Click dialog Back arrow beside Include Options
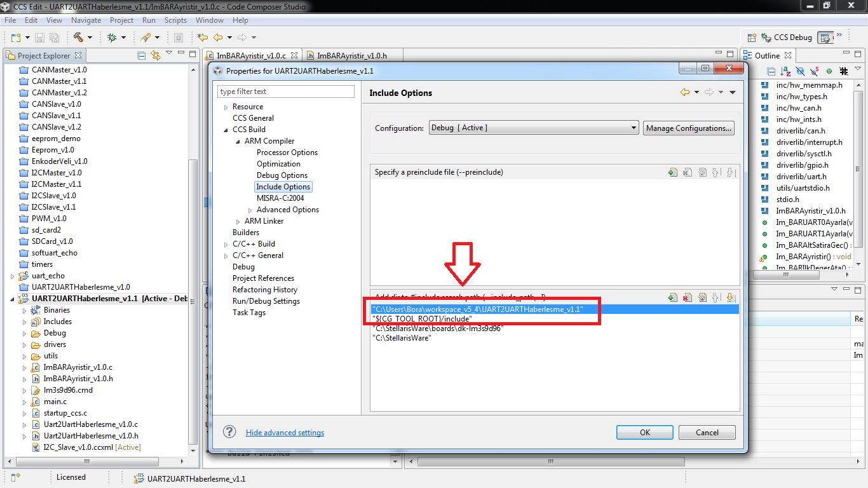 click(685, 92)
